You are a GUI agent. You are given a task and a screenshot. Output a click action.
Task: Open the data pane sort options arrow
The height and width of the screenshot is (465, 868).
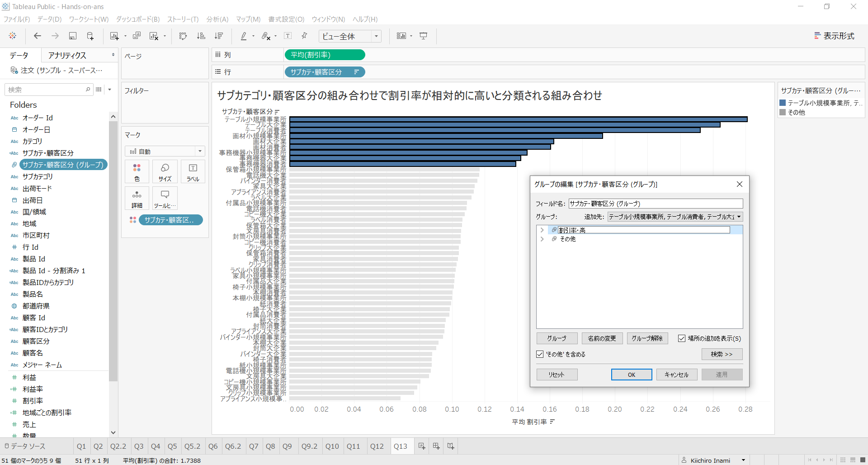pyautogui.click(x=109, y=90)
